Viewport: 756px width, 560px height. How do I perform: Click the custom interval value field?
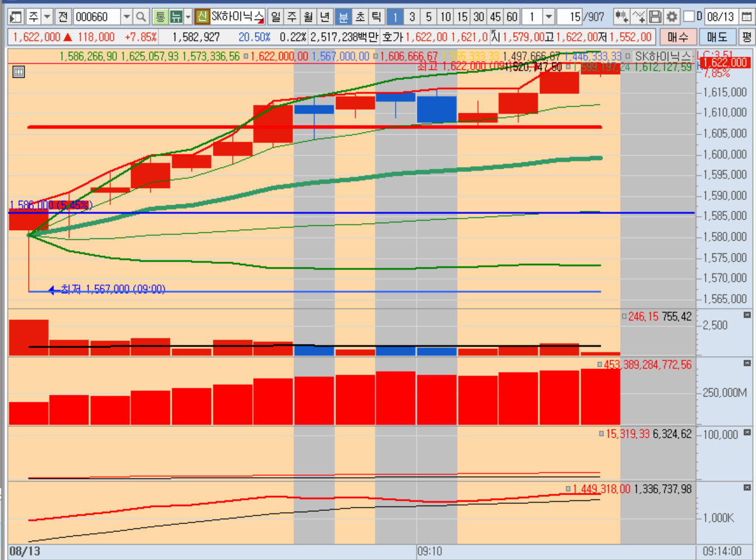[x=532, y=17]
